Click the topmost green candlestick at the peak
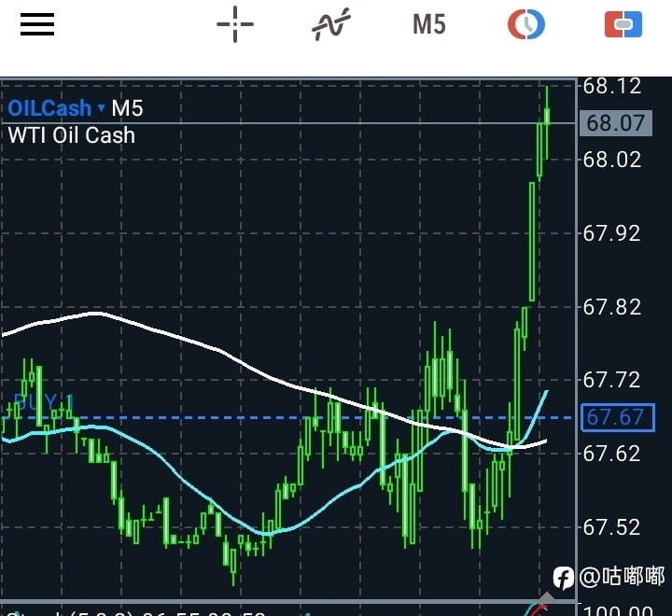The image size is (672, 616). (x=547, y=122)
